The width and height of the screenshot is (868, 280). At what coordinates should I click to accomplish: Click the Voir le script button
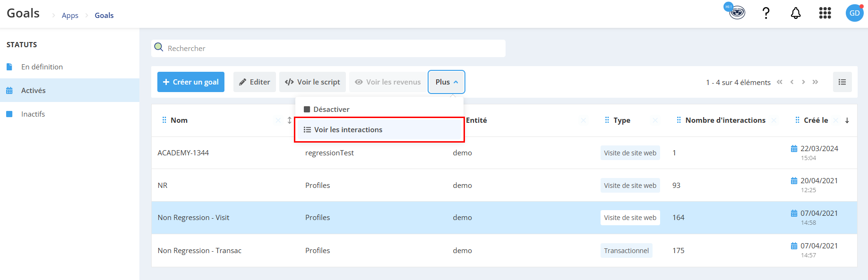tap(312, 82)
